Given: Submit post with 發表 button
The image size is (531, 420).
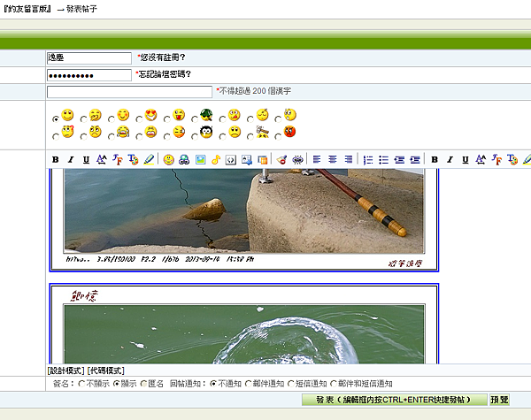Looking at the screenshot, I should 395,400.
